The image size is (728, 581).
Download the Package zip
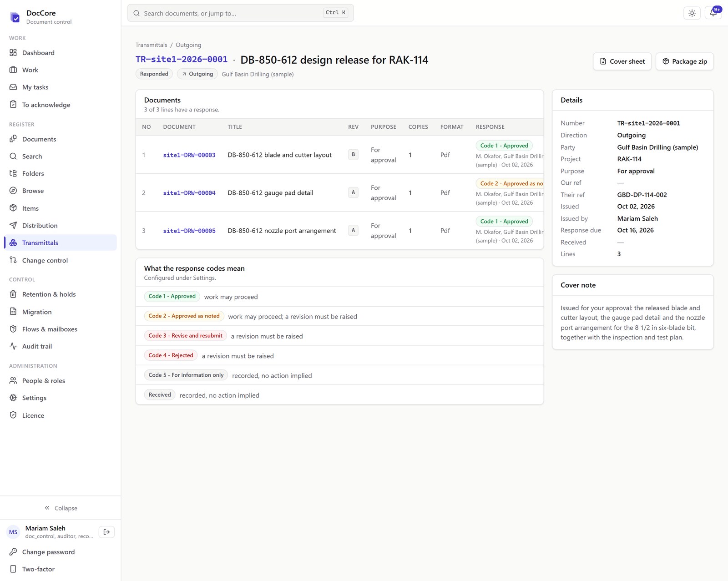pyautogui.click(x=684, y=61)
